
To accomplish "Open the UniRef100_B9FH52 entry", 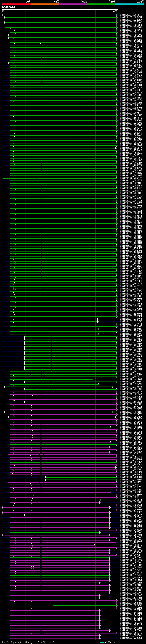I will point(131,321).
